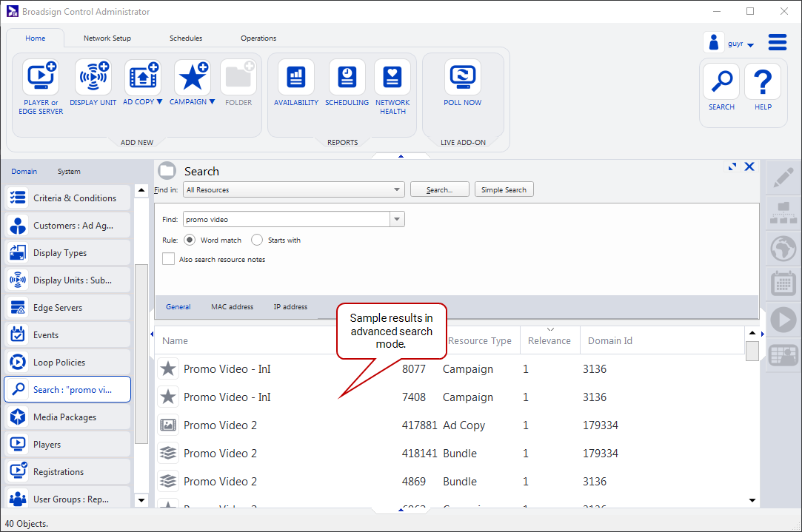Click the play icon on right toolbar
Screen dimensions: 802x532
[783, 320]
